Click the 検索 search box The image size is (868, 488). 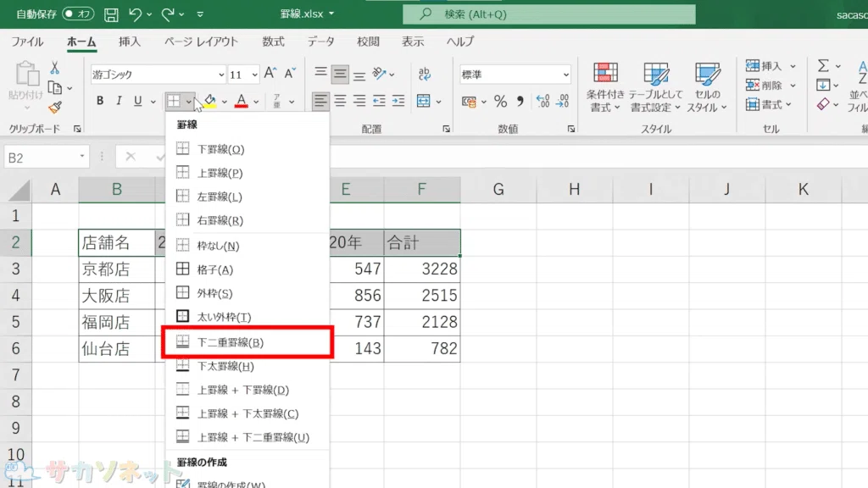tap(548, 14)
